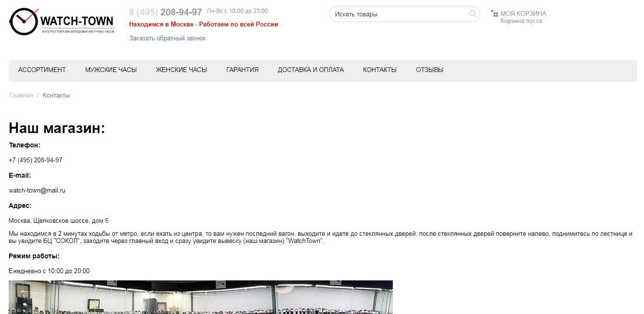This screenshot has height=314, width=644.
Task: Click the email watch-town@mail.ru
Action: [x=37, y=191]
